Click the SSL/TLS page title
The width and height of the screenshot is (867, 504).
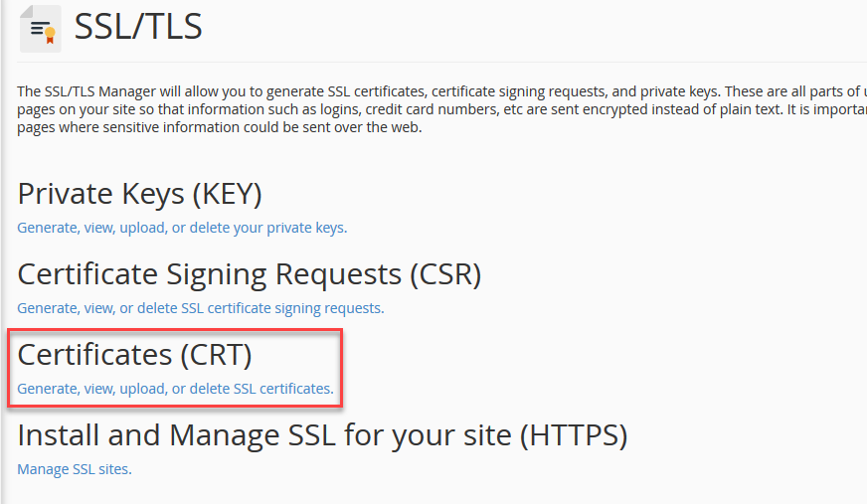(x=138, y=27)
